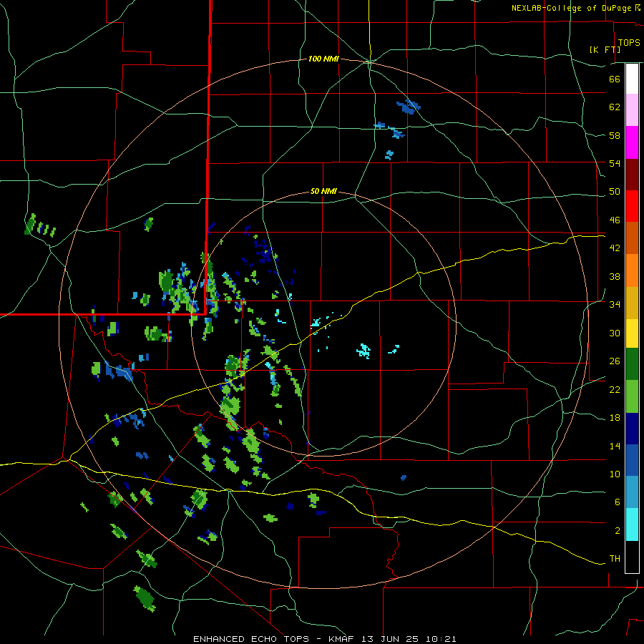Click the 50 legend value
This screenshot has width=644, height=644.
[615, 191]
